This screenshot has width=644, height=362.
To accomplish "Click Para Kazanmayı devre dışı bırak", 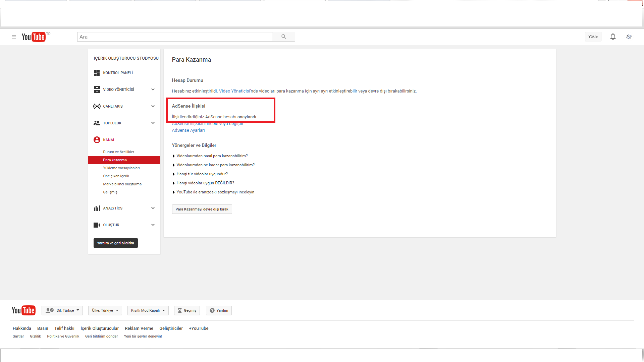I will [202, 209].
